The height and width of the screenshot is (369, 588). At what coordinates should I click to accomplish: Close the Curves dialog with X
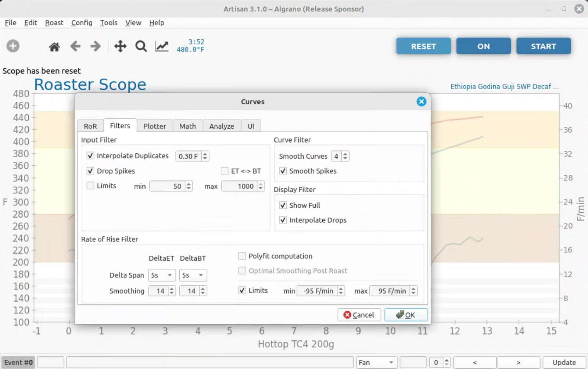pos(421,102)
